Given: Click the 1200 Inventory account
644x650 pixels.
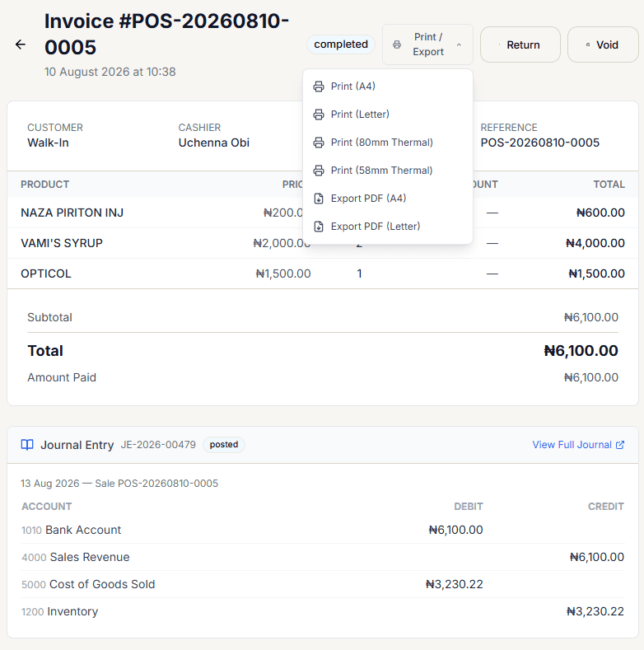Looking at the screenshot, I should tap(59, 612).
